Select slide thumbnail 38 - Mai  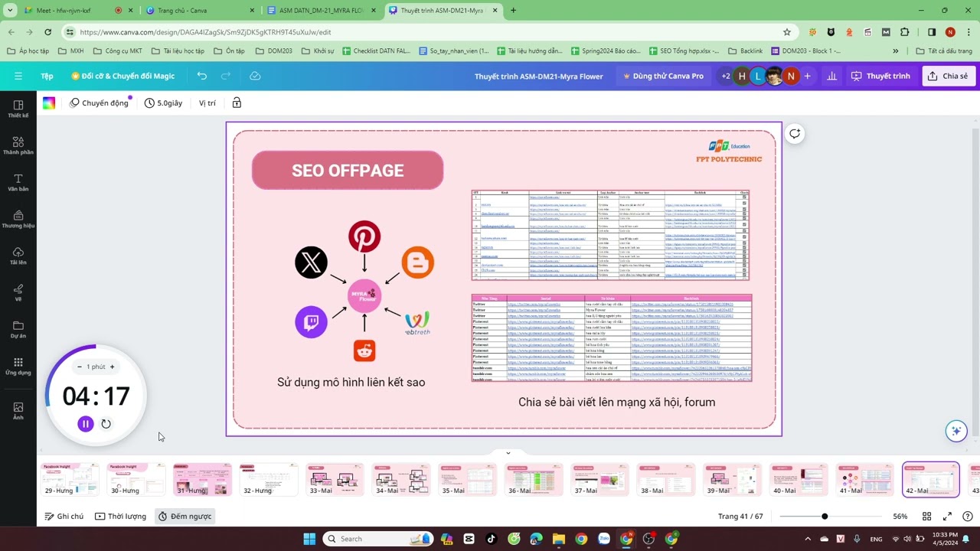pyautogui.click(x=666, y=480)
